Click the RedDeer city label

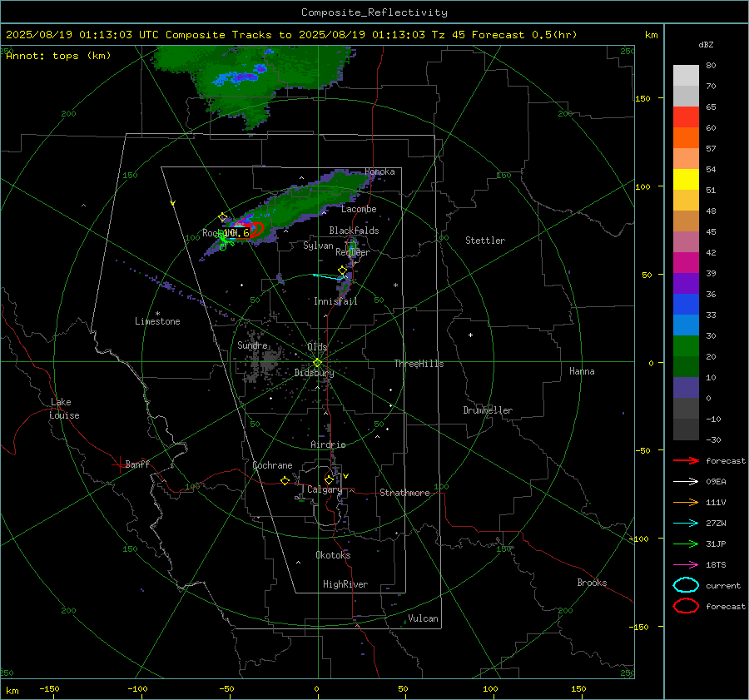pos(353,252)
